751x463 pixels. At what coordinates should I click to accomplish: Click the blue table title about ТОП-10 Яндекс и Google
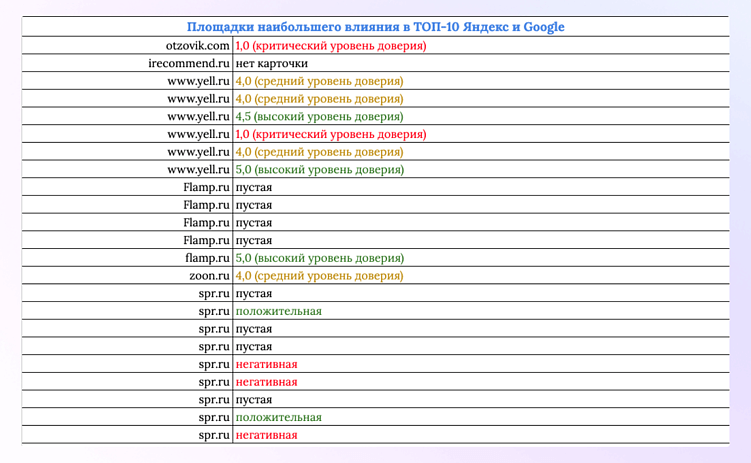pos(376,27)
